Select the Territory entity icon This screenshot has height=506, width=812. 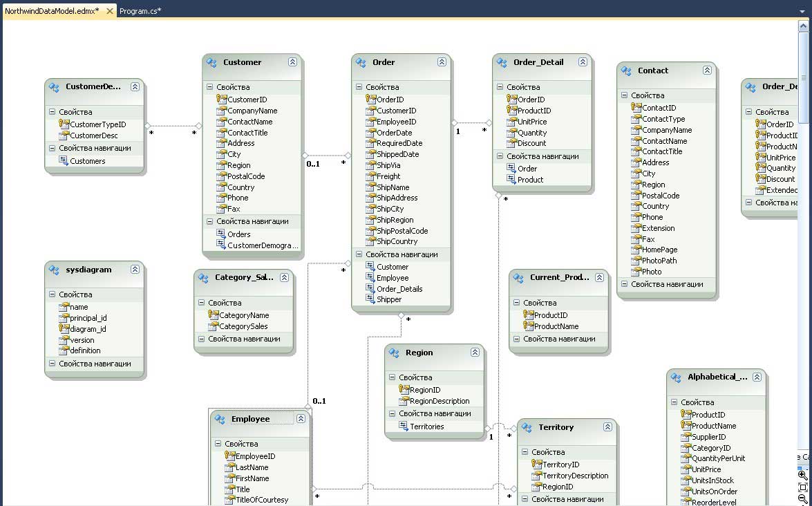527,428
